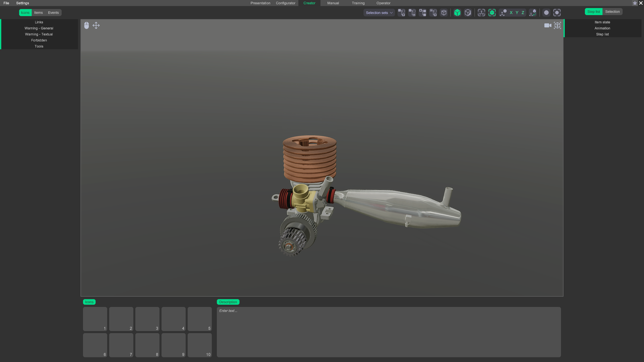
Task: Open the Selection sets dropdown
Action: tap(379, 13)
